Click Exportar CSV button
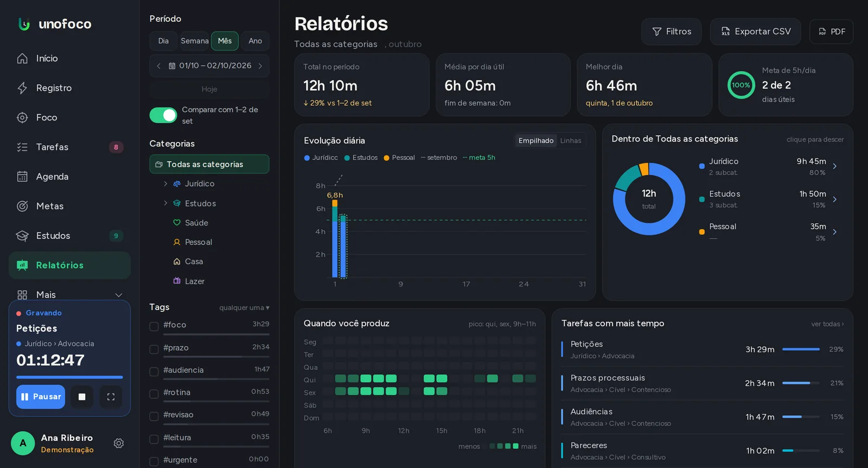The height and width of the screenshot is (468, 868). 756,31
